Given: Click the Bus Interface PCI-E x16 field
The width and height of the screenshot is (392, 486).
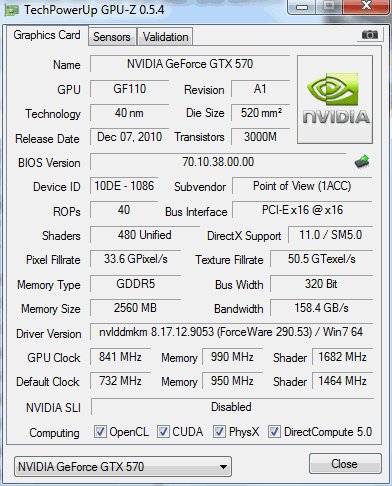Looking at the screenshot, I should [x=302, y=210].
